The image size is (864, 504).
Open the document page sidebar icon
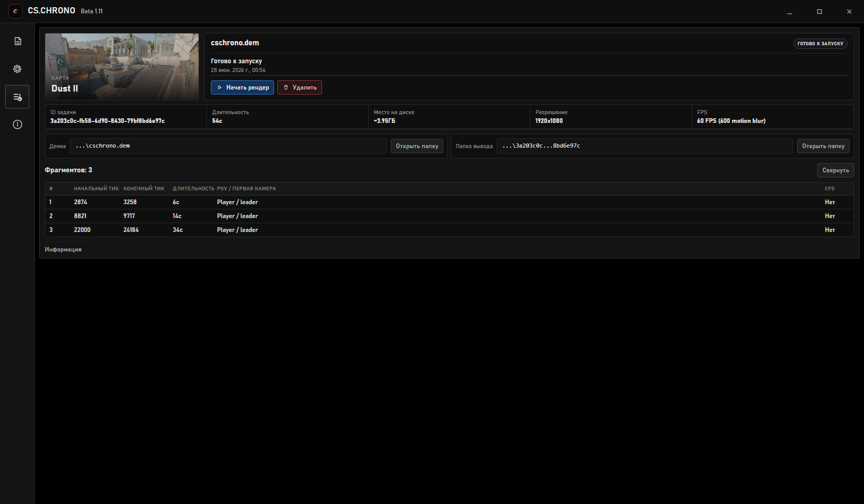[x=17, y=41]
